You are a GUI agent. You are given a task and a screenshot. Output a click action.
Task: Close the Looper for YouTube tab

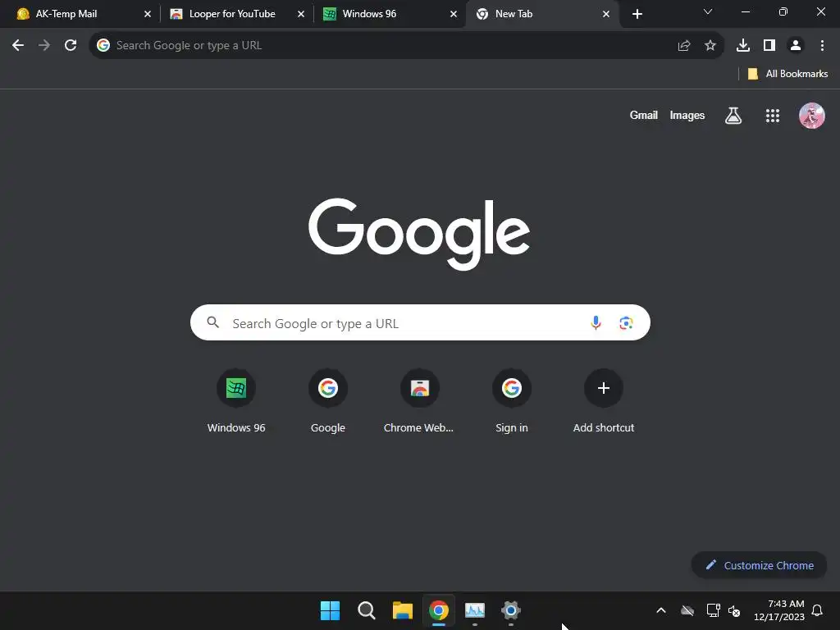point(301,14)
